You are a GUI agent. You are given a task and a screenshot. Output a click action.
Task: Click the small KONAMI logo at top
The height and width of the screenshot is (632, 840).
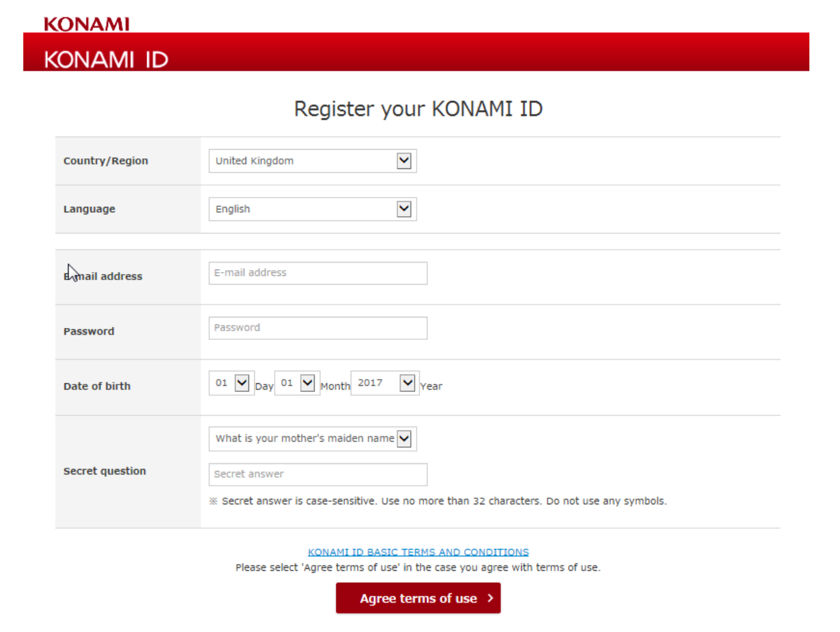pyautogui.click(x=87, y=24)
